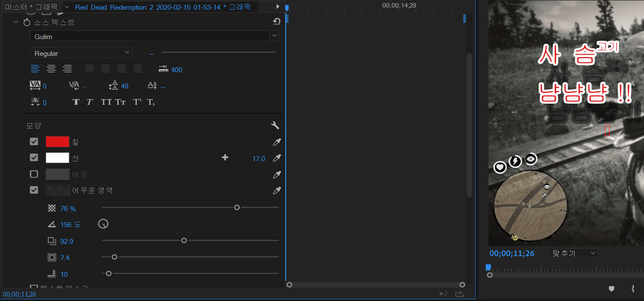Image resolution: width=644 pixels, height=301 pixels.
Task: Click the stroke width value 17.0
Action: pos(258,159)
